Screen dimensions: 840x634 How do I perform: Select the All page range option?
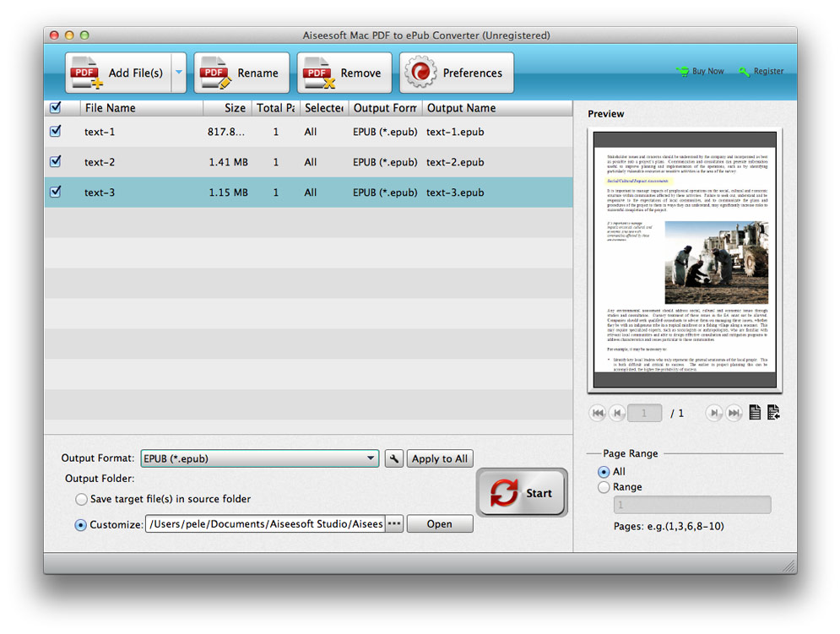[604, 472]
